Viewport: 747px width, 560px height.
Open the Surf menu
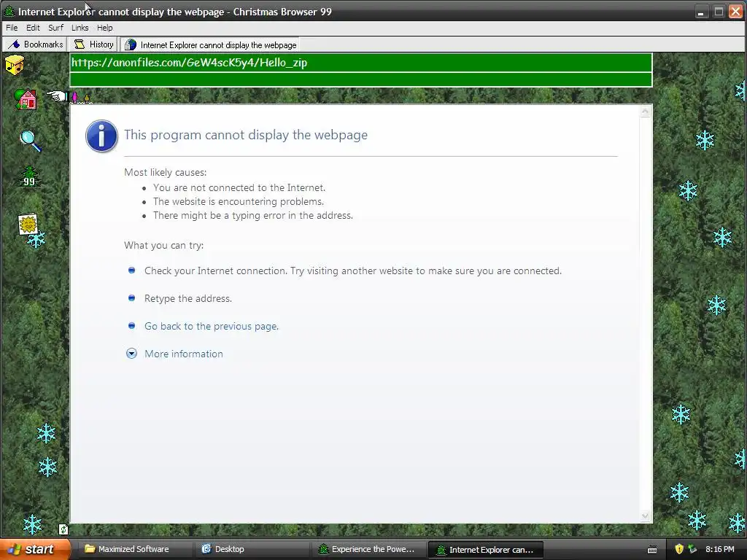(x=55, y=28)
